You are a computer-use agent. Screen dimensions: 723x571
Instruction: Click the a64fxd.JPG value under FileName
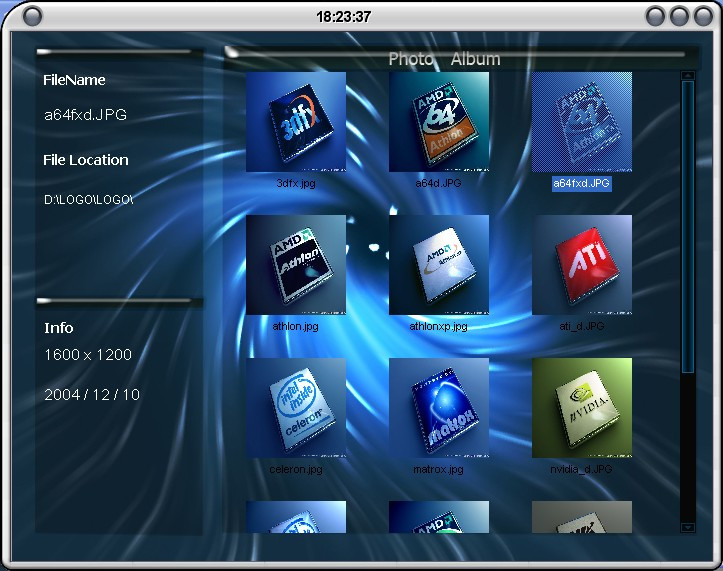(85, 114)
